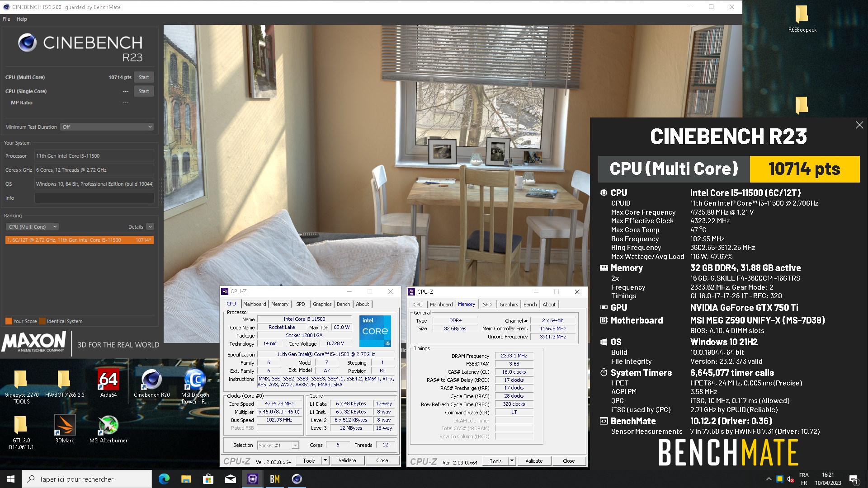Start the CPU Multi Core test
This screenshot has height=488, width=868.
click(144, 77)
